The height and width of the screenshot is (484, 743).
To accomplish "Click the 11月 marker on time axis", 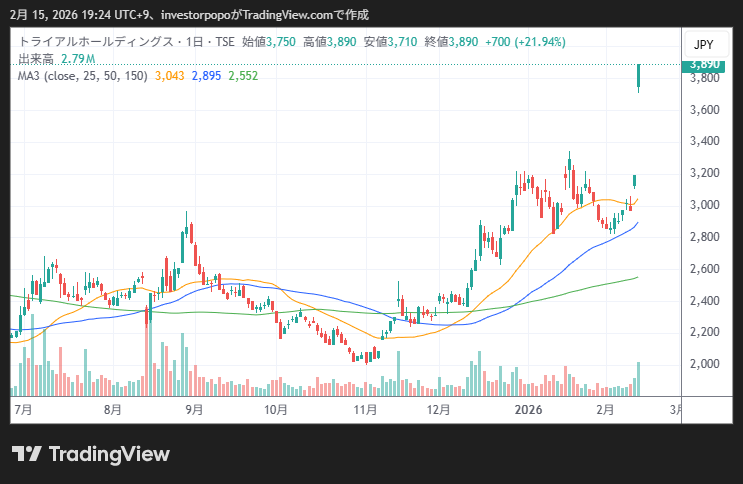I will [366, 410].
